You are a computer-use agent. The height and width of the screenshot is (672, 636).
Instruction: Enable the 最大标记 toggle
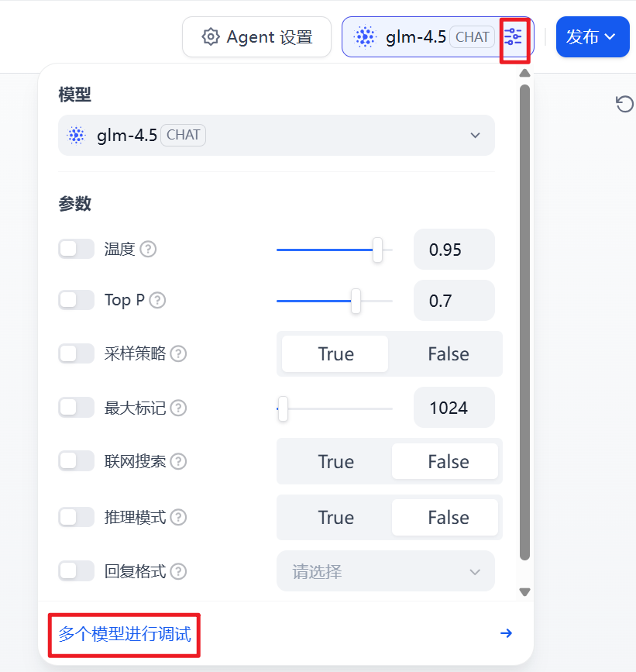pos(76,408)
